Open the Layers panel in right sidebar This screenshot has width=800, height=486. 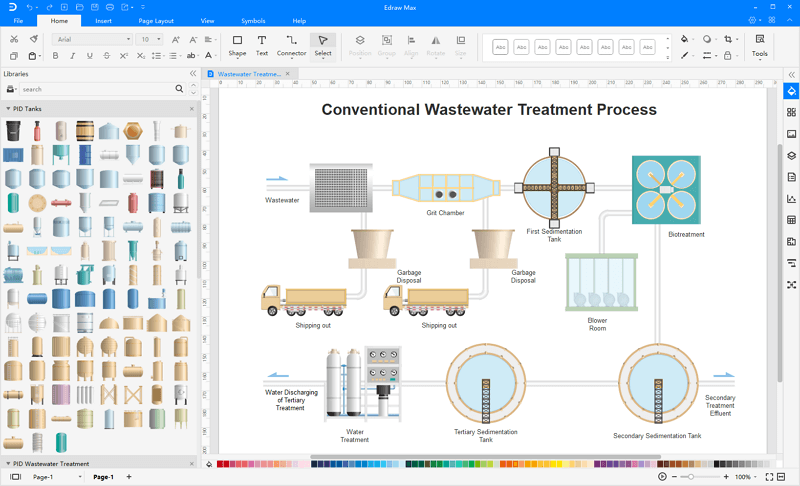click(791, 155)
